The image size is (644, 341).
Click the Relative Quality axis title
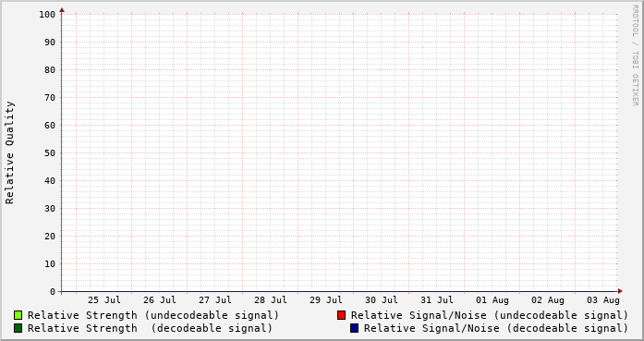(x=9, y=152)
